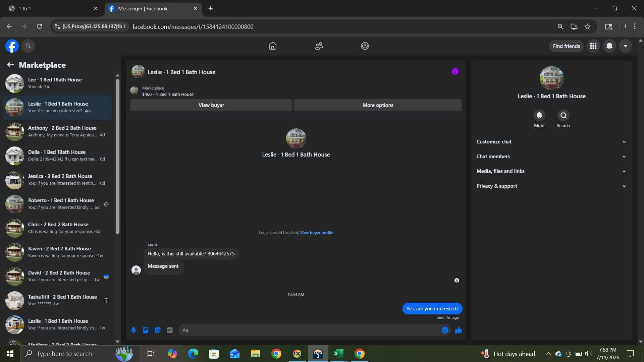
Task: Open the Windows Task View button
Action: [151, 354]
